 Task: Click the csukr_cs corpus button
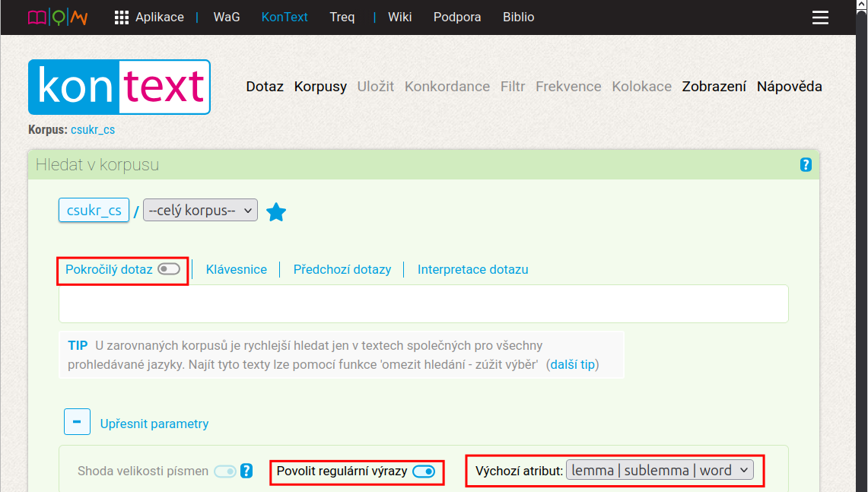[94, 211]
